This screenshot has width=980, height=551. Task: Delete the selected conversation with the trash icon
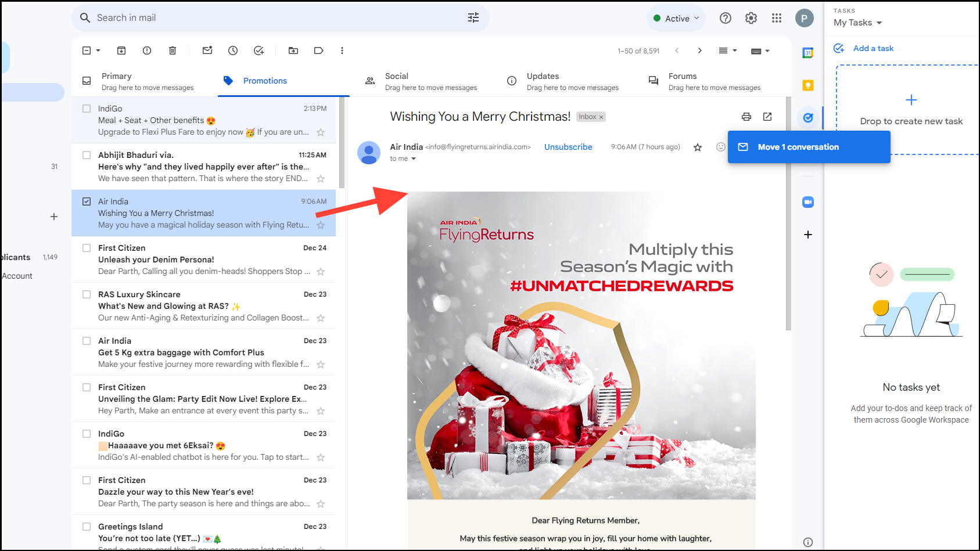173,51
